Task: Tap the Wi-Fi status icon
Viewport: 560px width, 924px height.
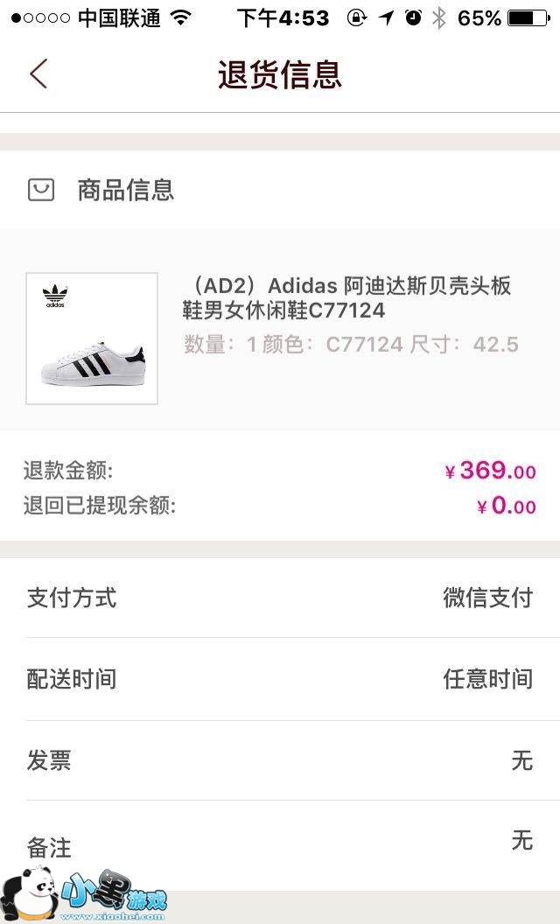Action: (x=181, y=17)
